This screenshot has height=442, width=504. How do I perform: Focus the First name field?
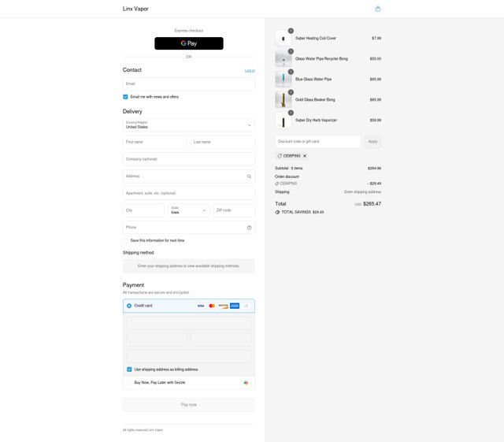click(x=155, y=142)
